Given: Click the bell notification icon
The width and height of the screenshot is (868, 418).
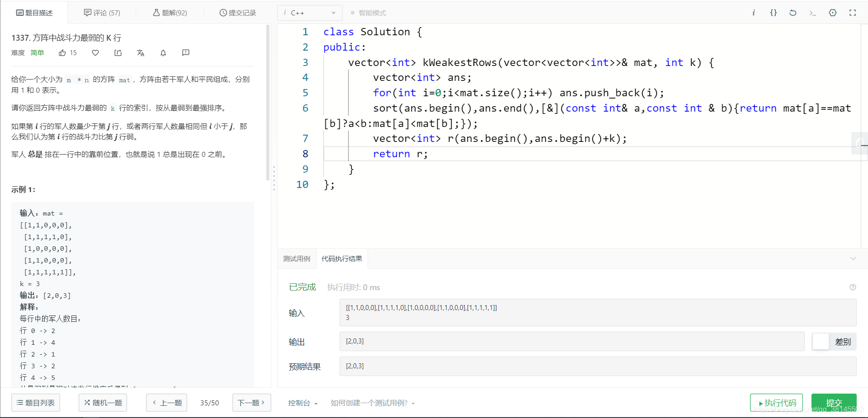Looking at the screenshot, I should [x=163, y=53].
